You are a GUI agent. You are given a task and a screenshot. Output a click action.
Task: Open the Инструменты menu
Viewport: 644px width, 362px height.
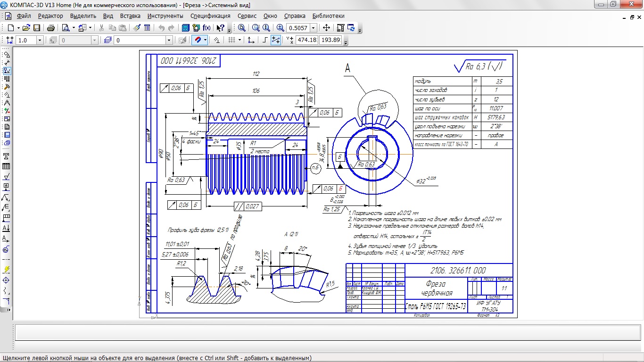[165, 16]
